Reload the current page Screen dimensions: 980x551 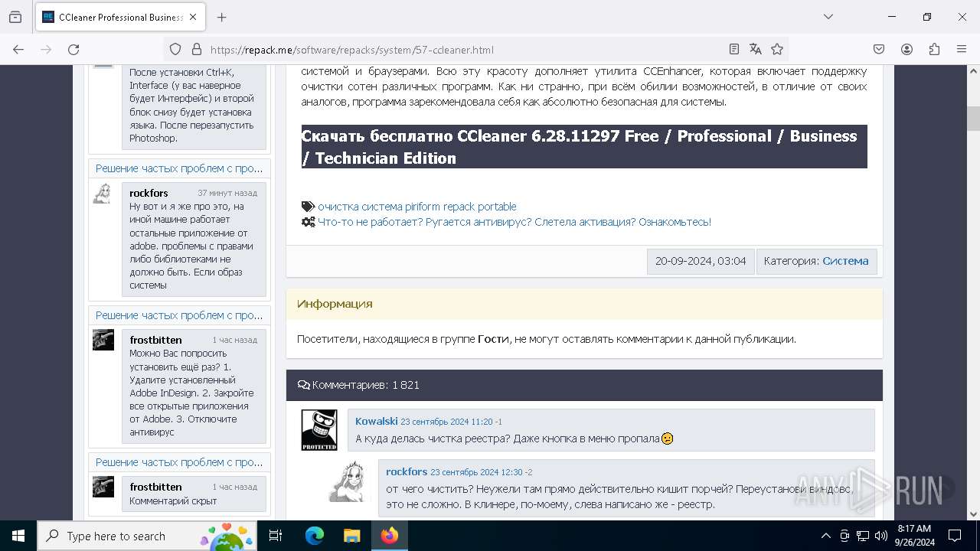point(73,50)
